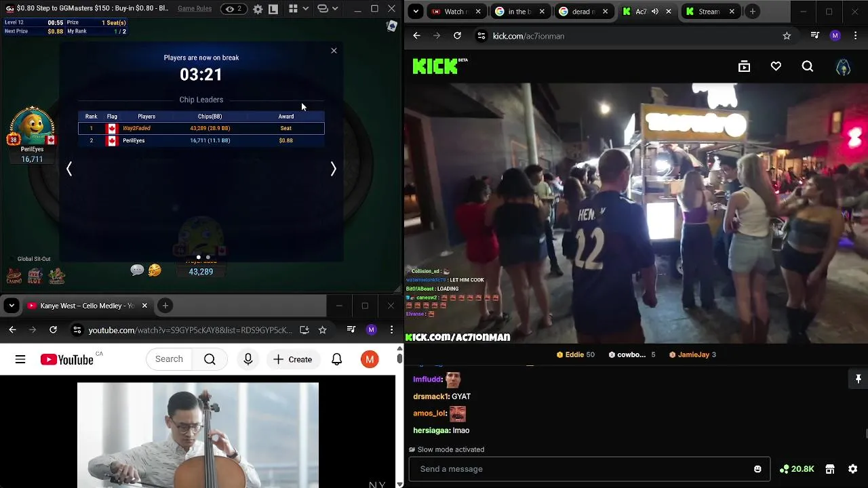Open the Chrome menu in YouTube browser window
This screenshot has width=868, height=488.
click(x=391, y=330)
